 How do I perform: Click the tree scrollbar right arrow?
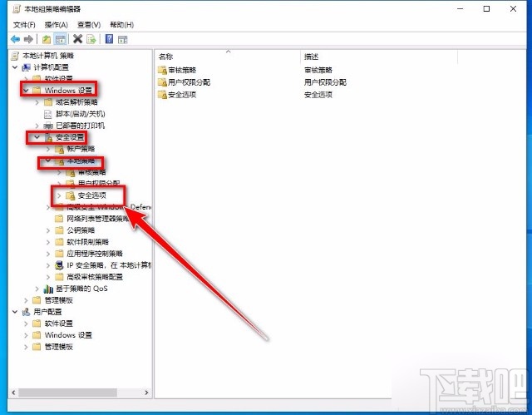[146, 393]
